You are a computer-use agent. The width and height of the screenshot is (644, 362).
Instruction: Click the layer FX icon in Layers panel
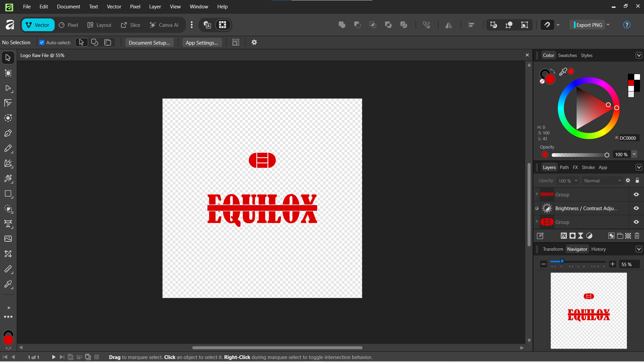564,236
